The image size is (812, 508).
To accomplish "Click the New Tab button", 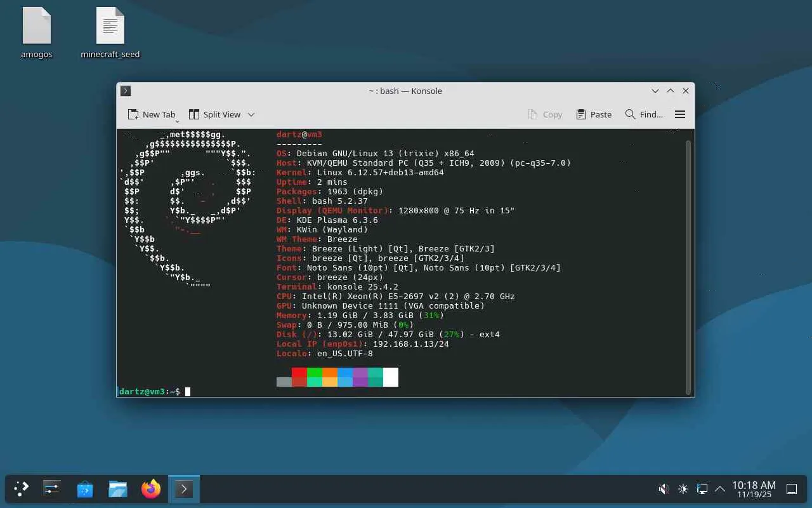I will (x=152, y=114).
